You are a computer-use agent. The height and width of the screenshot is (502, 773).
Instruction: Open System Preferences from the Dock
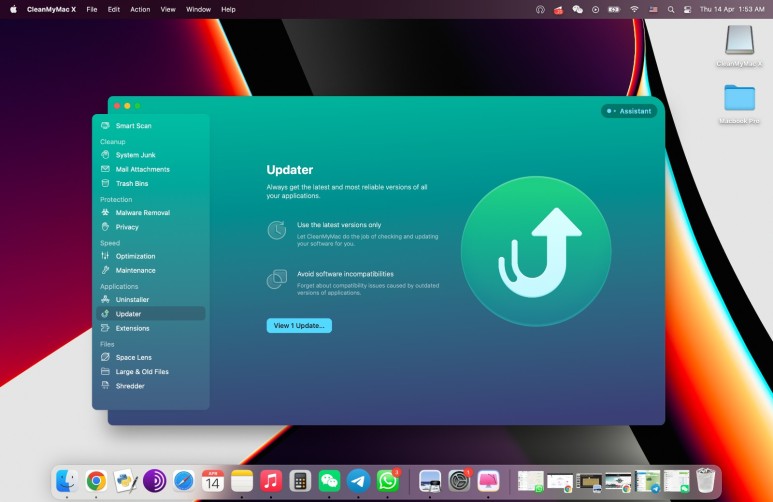pyautogui.click(x=459, y=481)
